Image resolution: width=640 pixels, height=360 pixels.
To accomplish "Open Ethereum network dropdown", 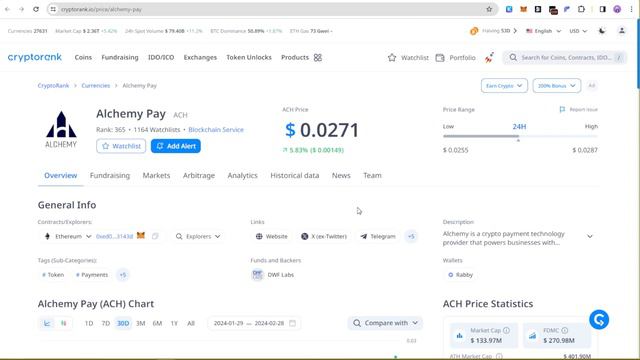I will pyautogui.click(x=68, y=236).
